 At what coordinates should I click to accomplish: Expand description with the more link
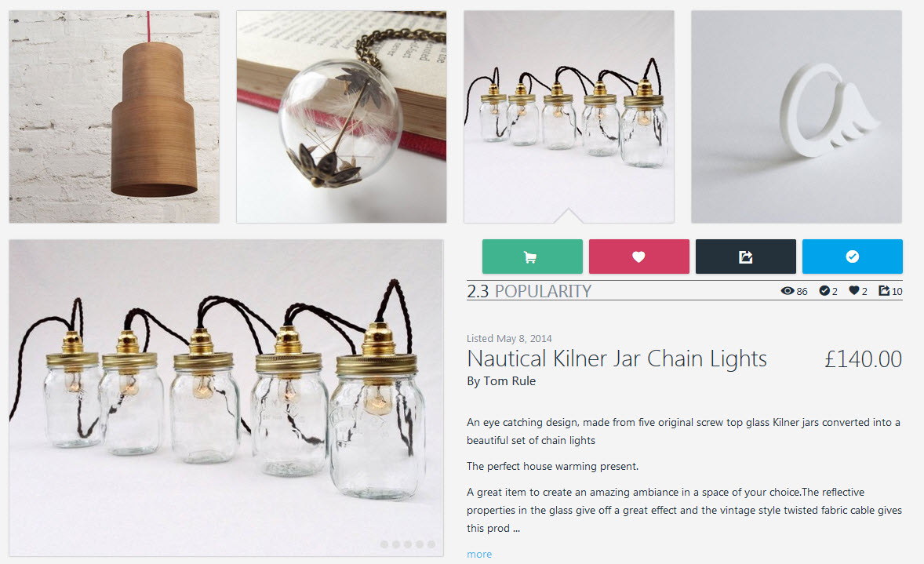click(x=479, y=554)
